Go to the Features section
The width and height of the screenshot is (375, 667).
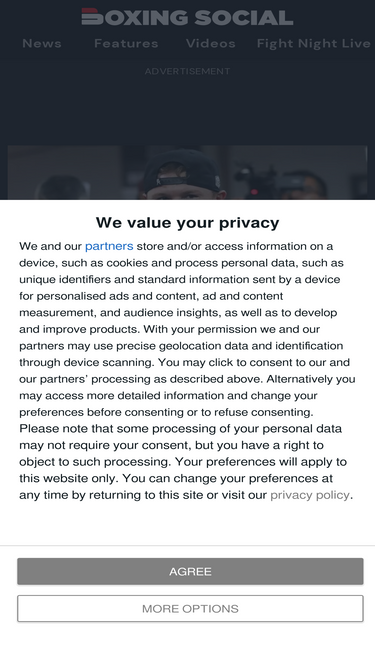click(x=126, y=43)
